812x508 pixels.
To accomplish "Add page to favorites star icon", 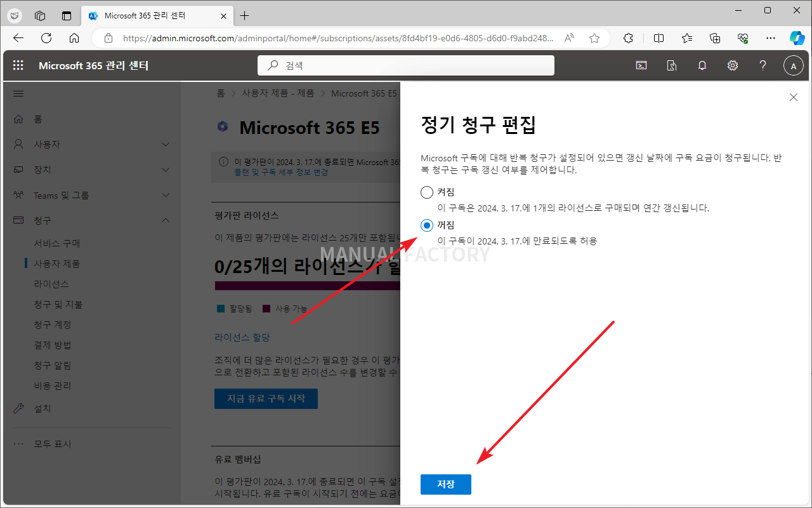I will click(x=594, y=38).
